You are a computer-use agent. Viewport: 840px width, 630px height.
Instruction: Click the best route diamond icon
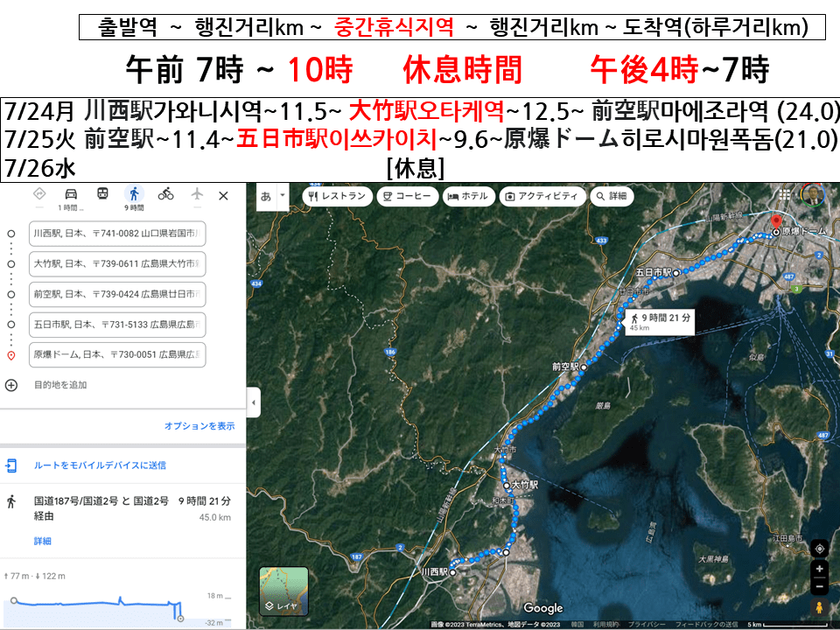point(39,194)
